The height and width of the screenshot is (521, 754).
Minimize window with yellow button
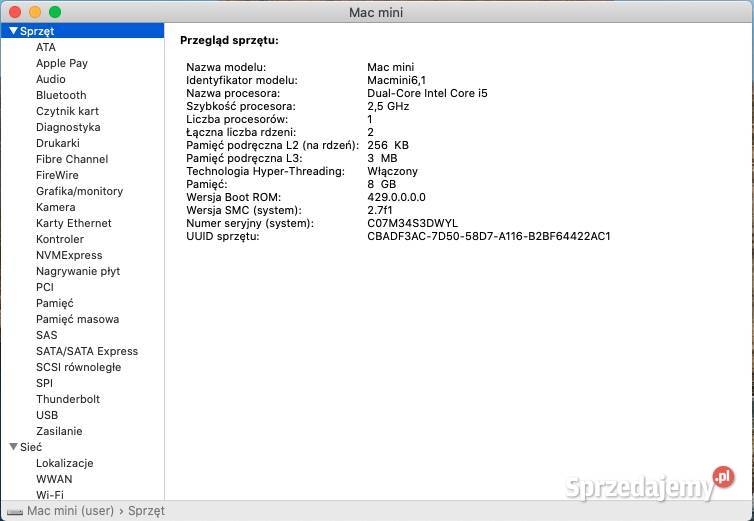tap(35, 12)
